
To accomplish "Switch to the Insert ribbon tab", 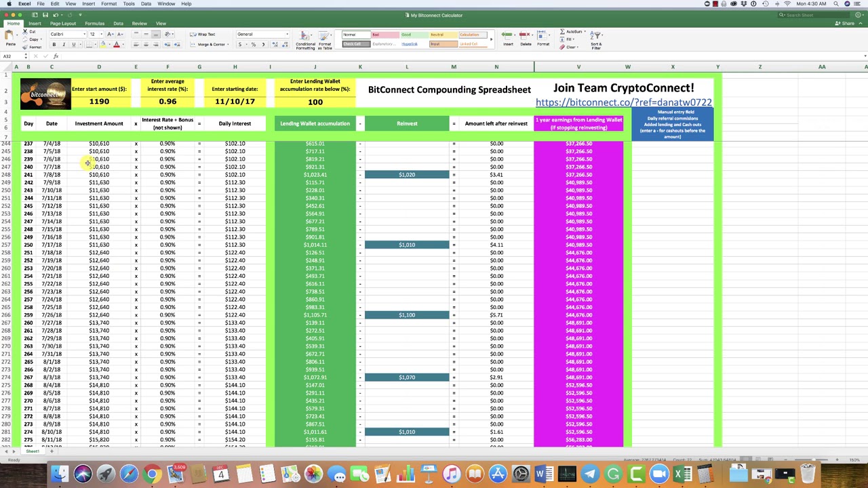I will [35, 24].
